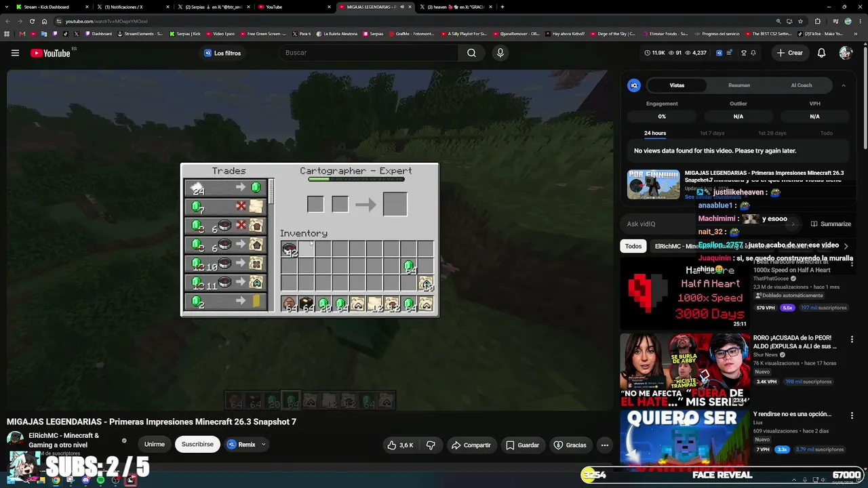The width and height of the screenshot is (868, 488).
Task: Like the video with thumbs up
Action: point(400,445)
